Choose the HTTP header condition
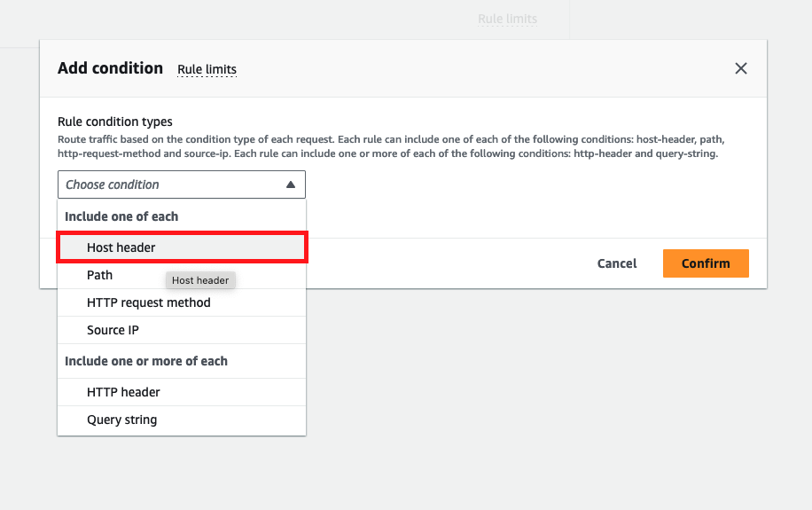The height and width of the screenshot is (510, 812). (123, 392)
